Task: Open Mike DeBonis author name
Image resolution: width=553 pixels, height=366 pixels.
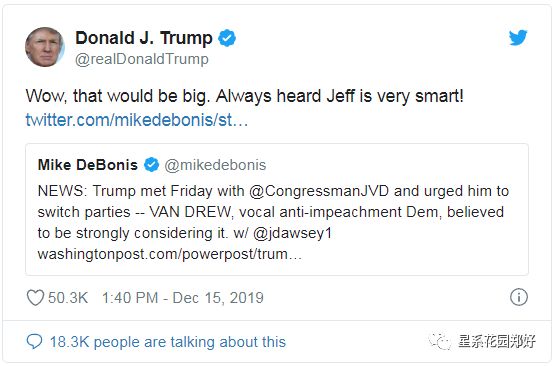Action: (87, 165)
